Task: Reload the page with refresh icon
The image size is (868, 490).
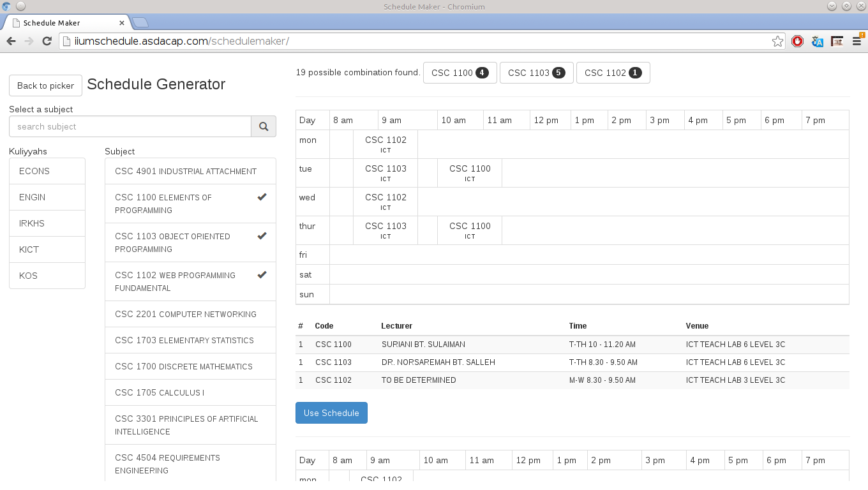Action: coord(47,41)
